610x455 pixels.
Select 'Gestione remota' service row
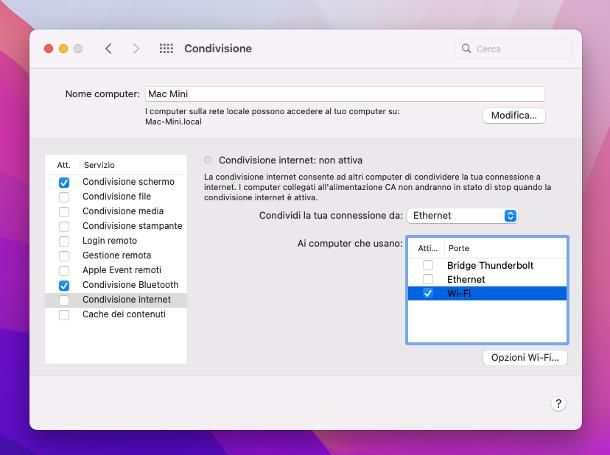(x=116, y=256)
